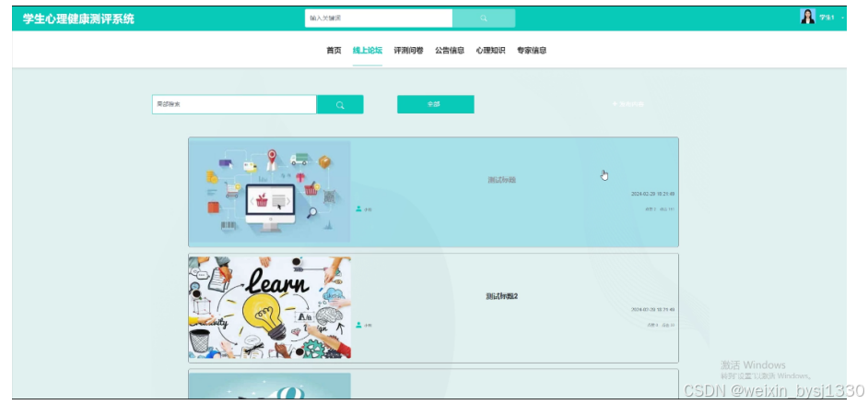
Task: Click the author name on 测试标题2 post
Action: point(369,326)
